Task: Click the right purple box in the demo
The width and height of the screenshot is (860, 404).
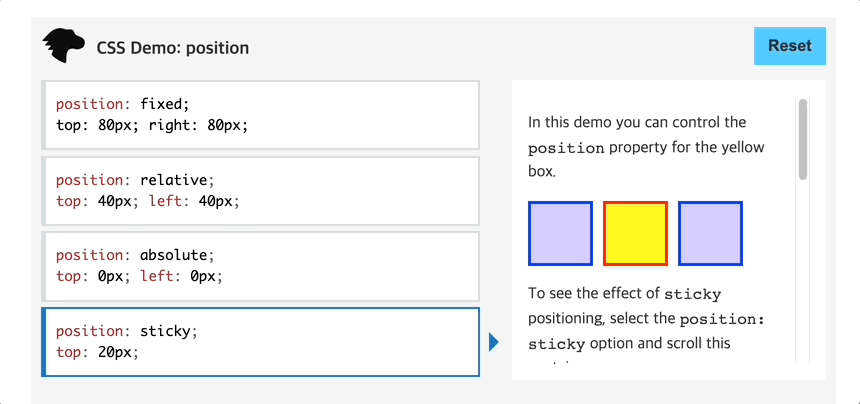Action: (x=710, y=234)
